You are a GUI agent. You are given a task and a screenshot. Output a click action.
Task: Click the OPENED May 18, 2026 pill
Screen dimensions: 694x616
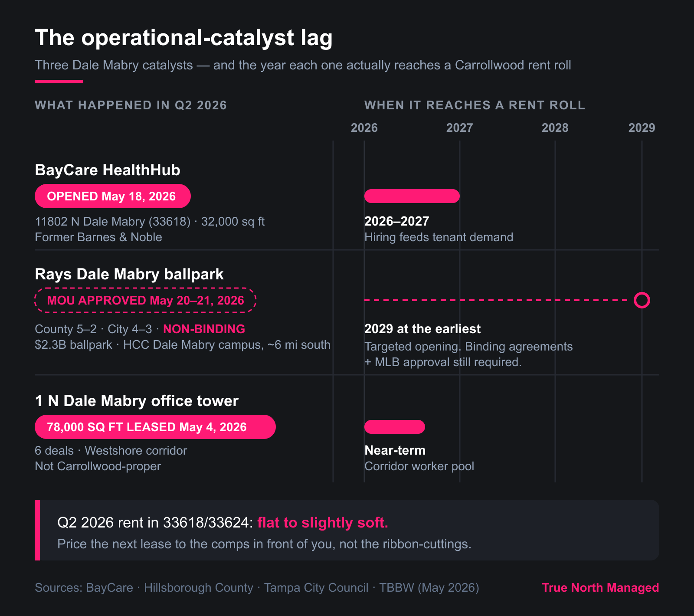[113, 196]
